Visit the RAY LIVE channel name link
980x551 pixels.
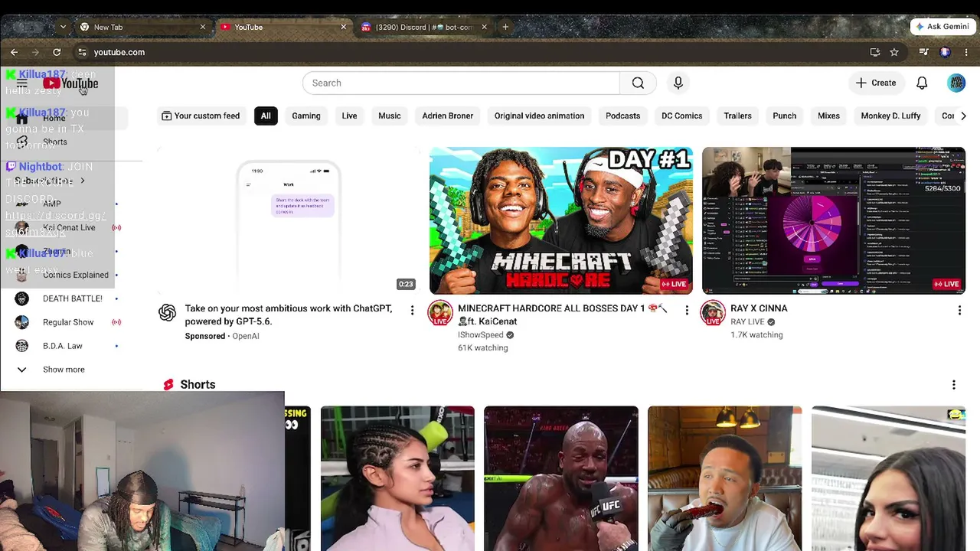click(747, 322)
